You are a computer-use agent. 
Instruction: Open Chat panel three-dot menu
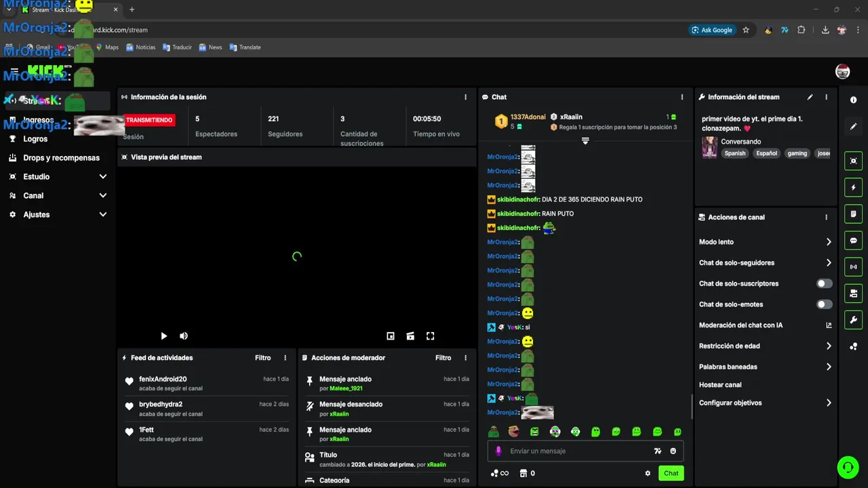tap(682, 97)
